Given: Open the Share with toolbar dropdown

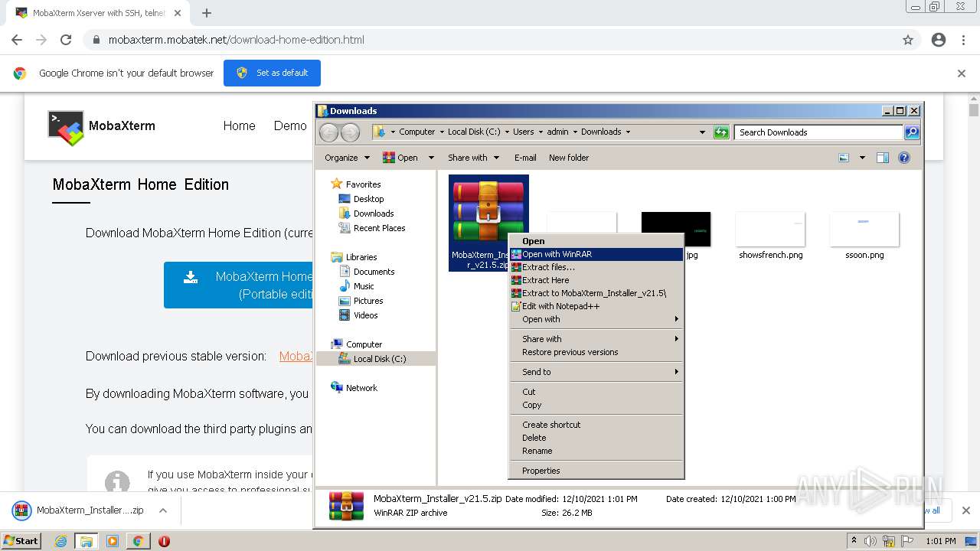Looking at the screenshot, I should (x=473, y=158).
